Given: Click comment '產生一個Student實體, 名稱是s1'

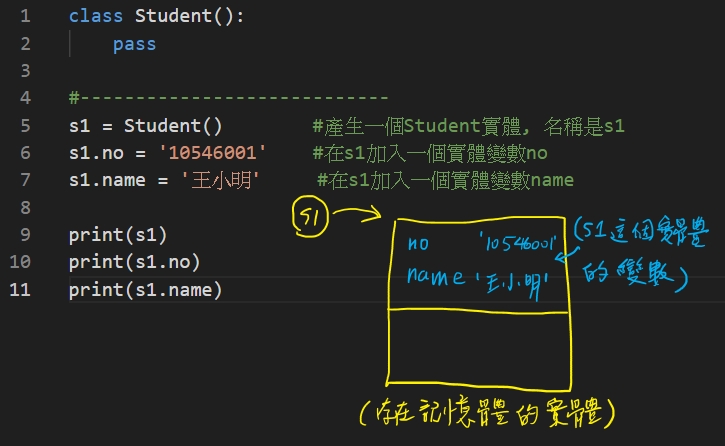Looking at the screenshot, I should [468, 126].
